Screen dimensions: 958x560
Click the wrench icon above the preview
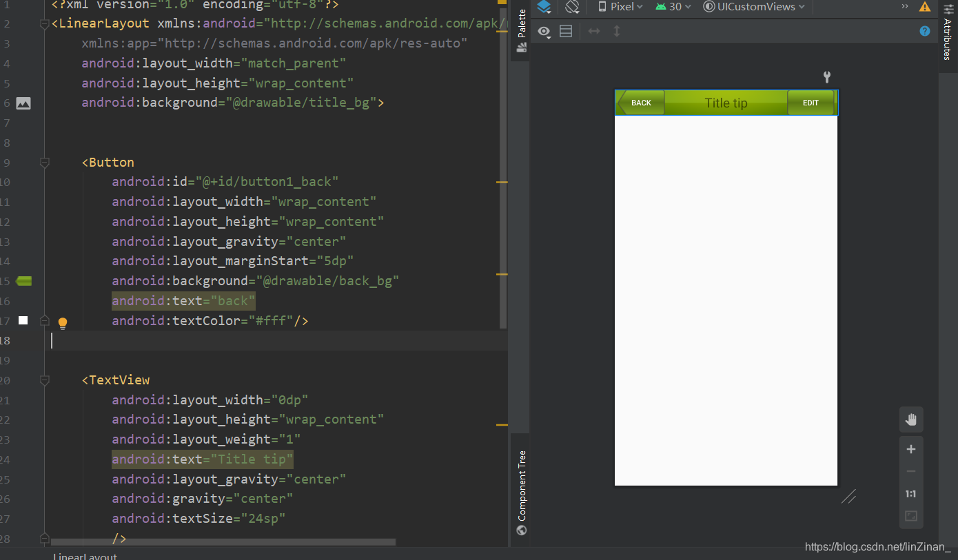(827, 77)
